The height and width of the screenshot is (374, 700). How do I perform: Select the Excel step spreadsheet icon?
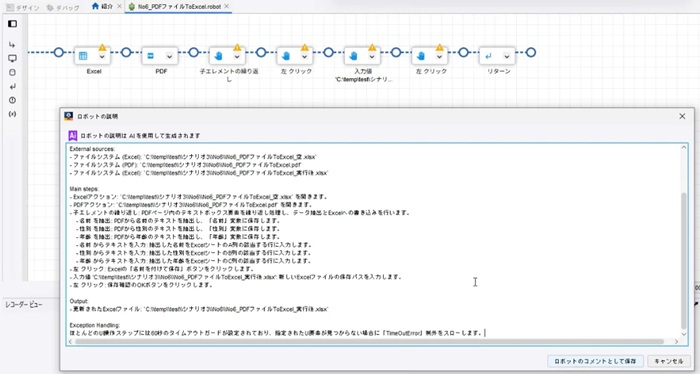pyautogui.click(x=83, y=56)
